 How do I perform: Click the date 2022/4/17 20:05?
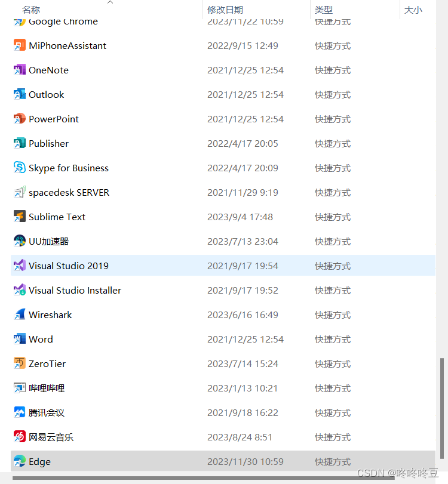[243, 144]
